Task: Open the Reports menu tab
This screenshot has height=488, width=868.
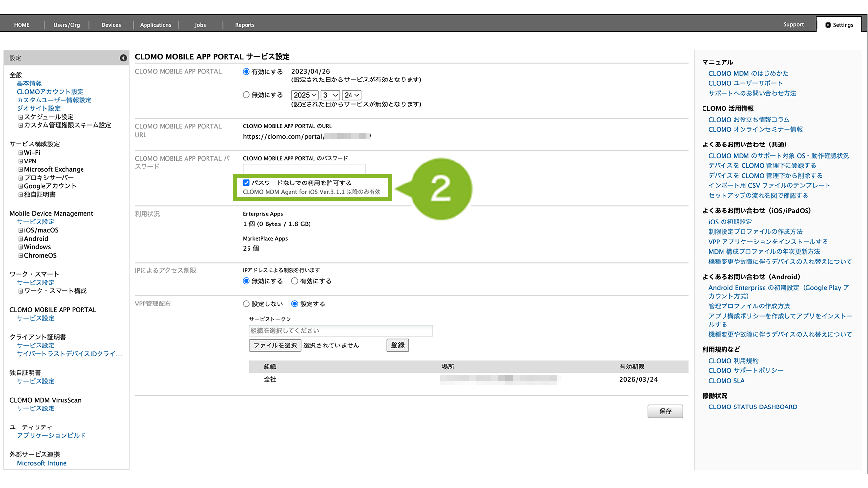Action: (245, 25)
